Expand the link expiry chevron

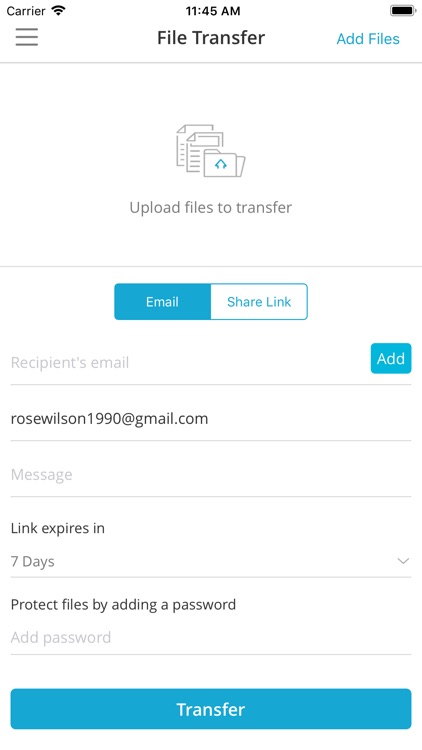coord(403,561)
